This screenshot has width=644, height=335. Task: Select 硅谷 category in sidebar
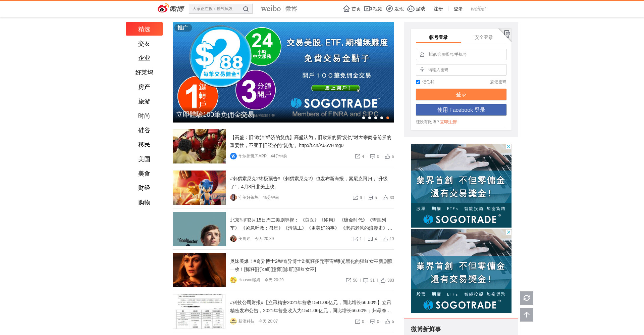point(144,130)
